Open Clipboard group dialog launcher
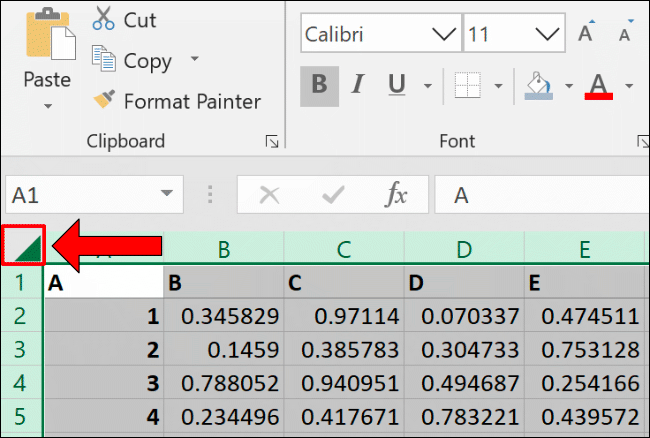 [272, 142]
